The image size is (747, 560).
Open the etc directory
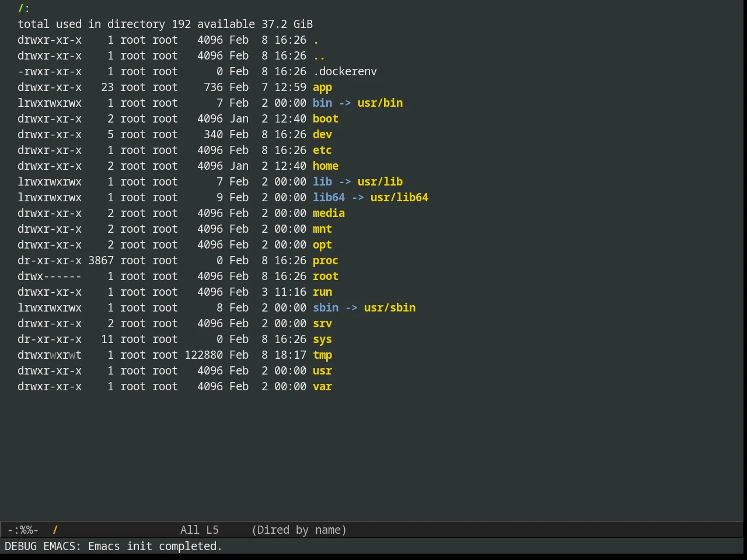point(322,150)
